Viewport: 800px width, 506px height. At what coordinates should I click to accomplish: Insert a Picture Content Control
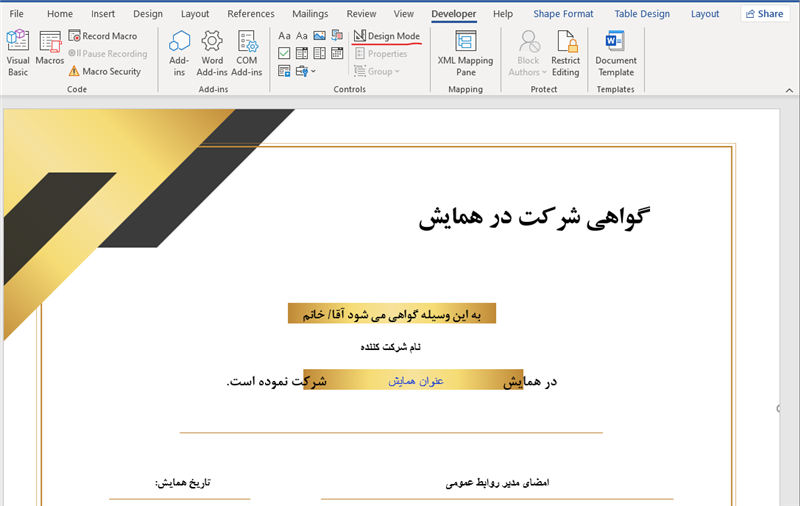pos(319,36)
